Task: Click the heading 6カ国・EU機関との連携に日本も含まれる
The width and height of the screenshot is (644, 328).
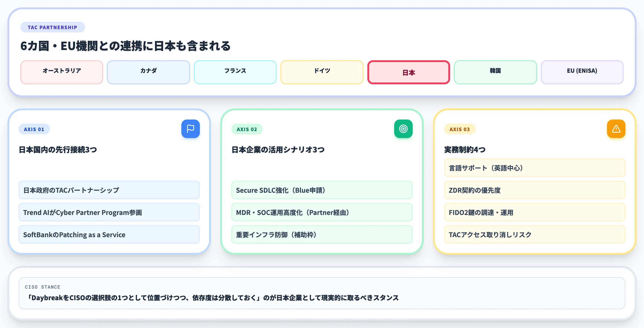Action: point(125,46)
